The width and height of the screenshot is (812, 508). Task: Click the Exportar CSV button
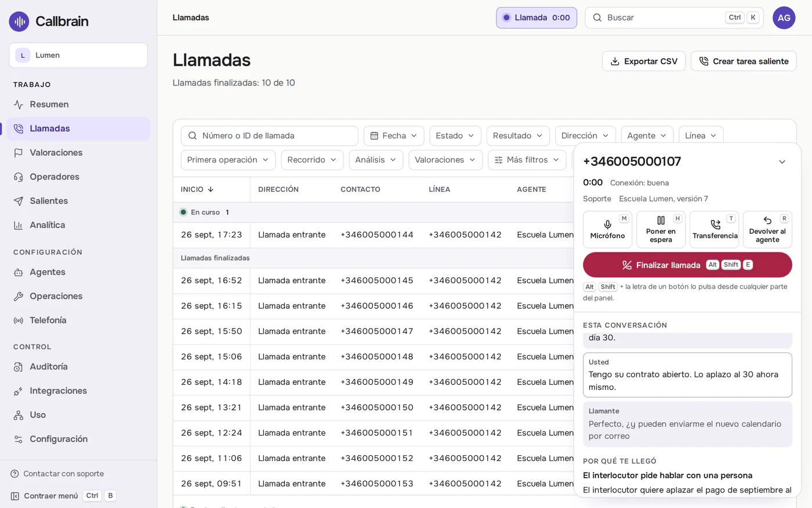click(644, 62)
